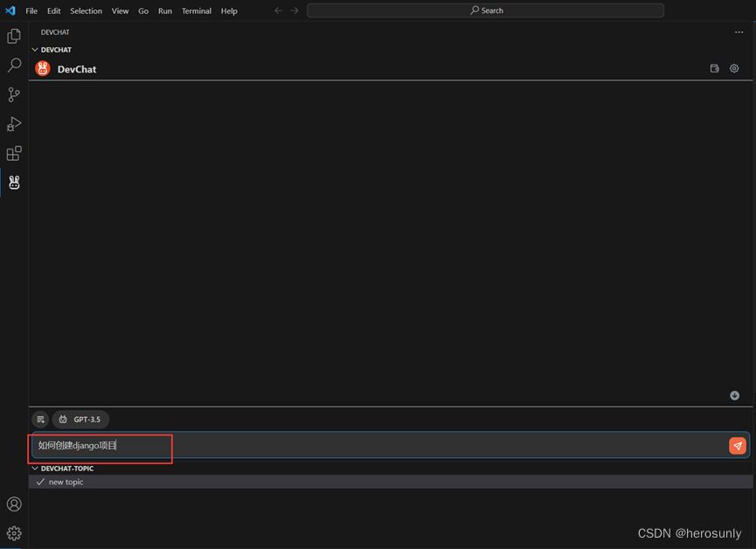Screen dimensions: 756x549
Task: Click the scroll-to-bottom arrow icon
Action: [x=734, y=396]
